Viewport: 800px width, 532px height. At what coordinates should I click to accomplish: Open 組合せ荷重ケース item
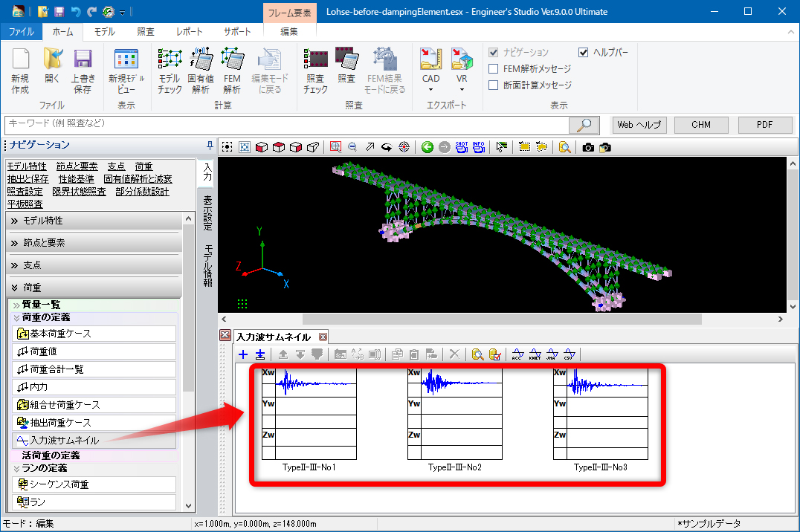click(94, 405)
